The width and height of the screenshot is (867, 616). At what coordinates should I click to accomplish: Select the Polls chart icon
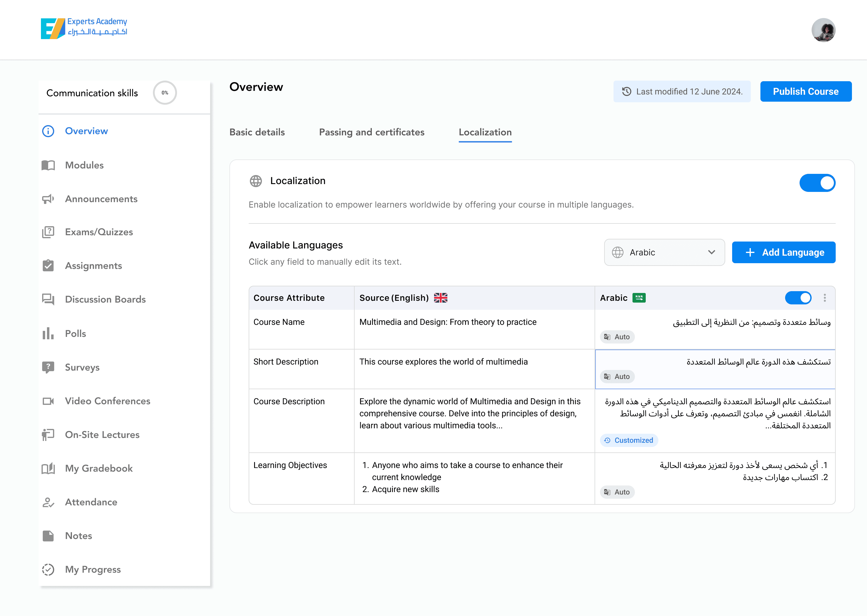(x=48, y=333)
